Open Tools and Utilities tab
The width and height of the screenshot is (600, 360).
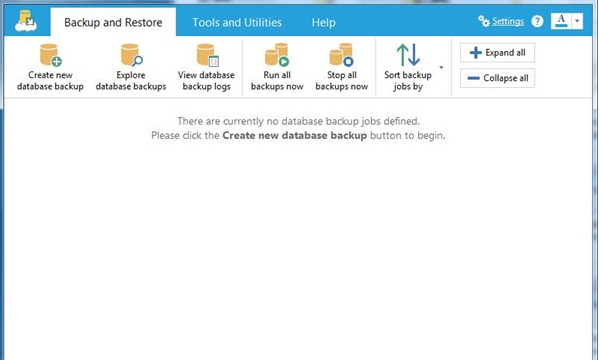pyautogui.click(x=237, y=23)
